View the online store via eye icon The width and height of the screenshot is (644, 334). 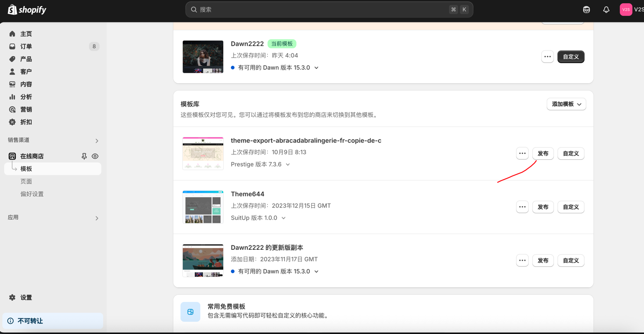point(95,156)
